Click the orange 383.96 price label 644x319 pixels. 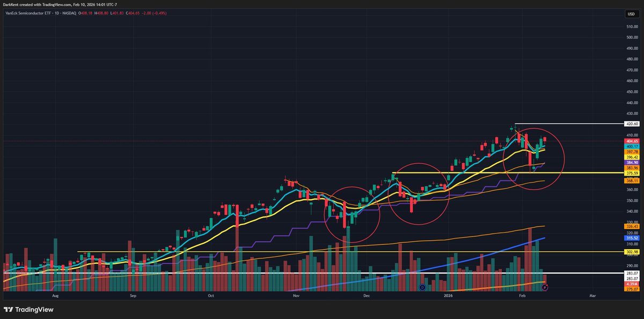click(x=632, y=168)
